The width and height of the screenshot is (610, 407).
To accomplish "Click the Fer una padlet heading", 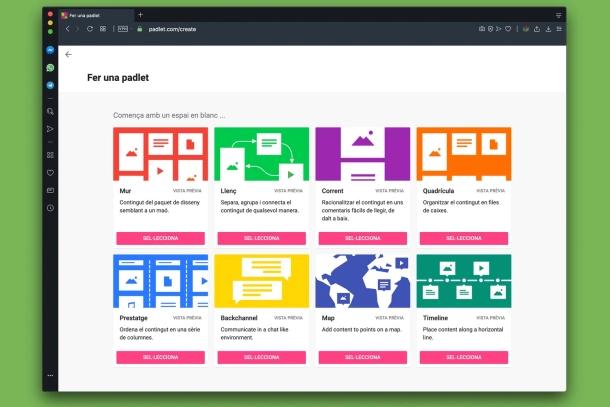I will [x=118, y=78].
